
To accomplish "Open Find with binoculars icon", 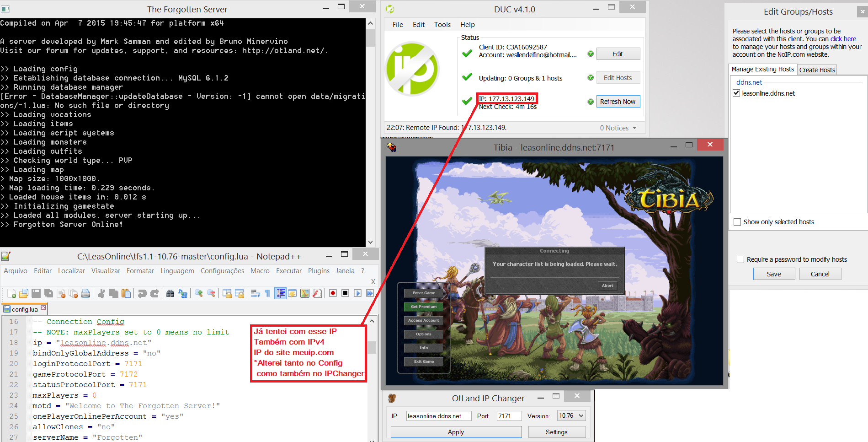I will click(x=170, y=293).
